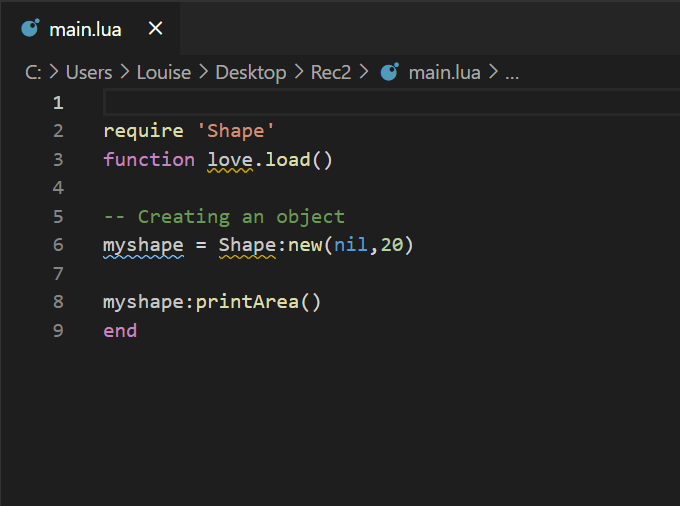
Task: Open the Users breadcrumb folder
Action: [89, 72]
